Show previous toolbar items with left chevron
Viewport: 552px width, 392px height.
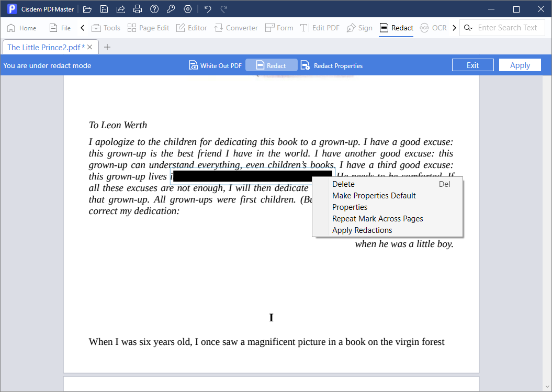pyautogui.click(x=82, y=28)
